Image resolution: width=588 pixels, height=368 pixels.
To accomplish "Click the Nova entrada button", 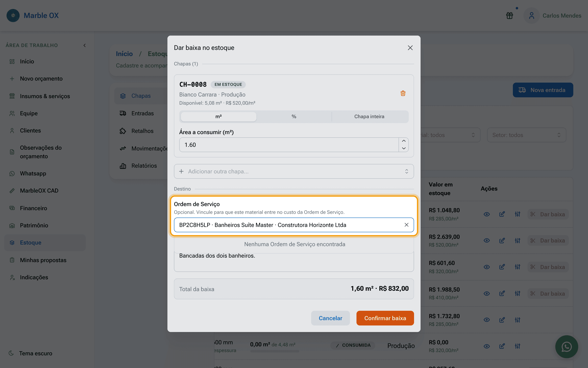I will 543,90.
